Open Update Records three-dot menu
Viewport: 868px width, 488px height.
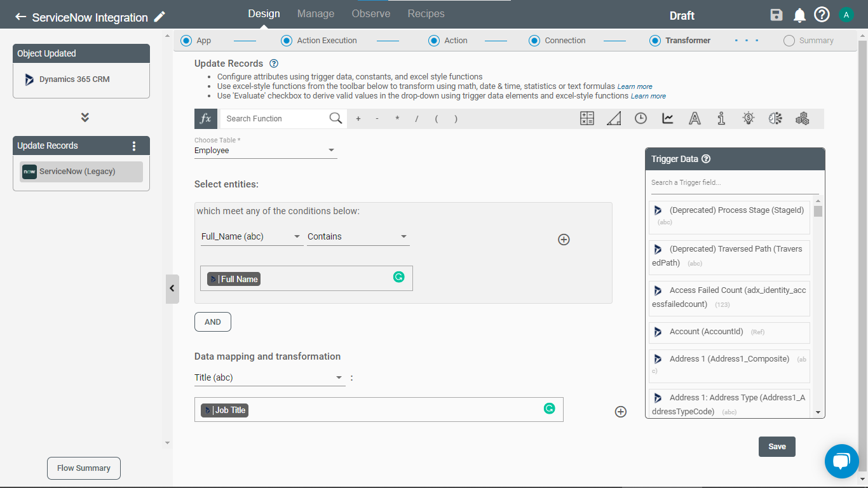pyautogui.click(x=133, y=146)
